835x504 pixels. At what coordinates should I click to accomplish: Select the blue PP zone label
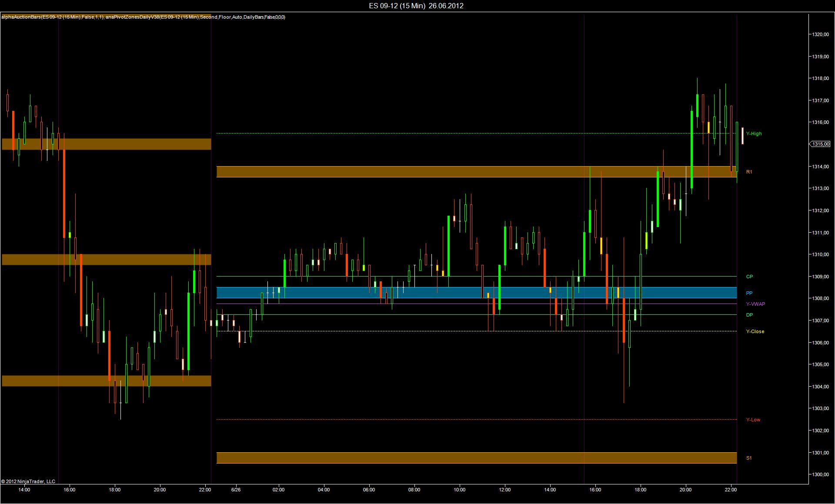pyautogui.click(x=749, y=294)
